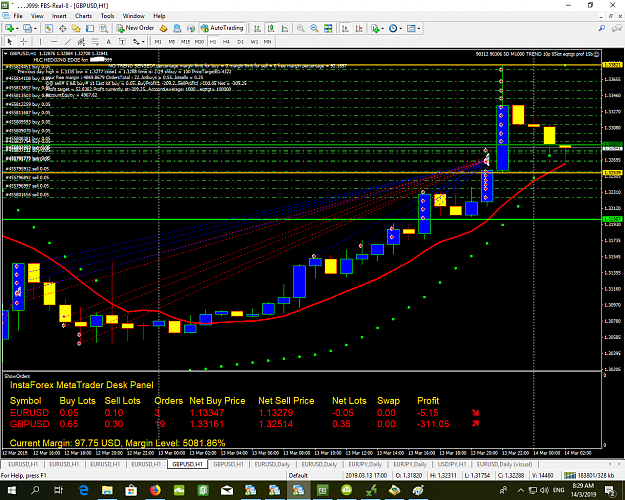Image resolution: width=625 pixels, height=500 pixels.
Task: Open Firefox from the taskbar
Action: [155, 490]
